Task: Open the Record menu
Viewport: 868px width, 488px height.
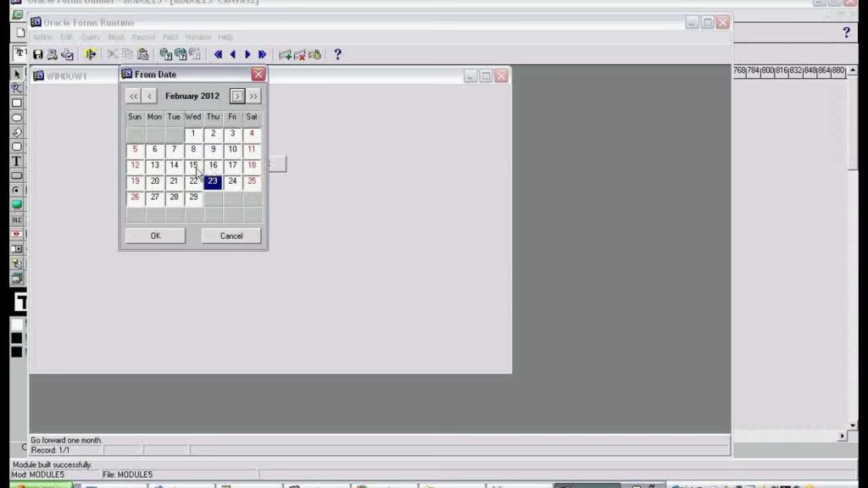Action: (143, 37)
